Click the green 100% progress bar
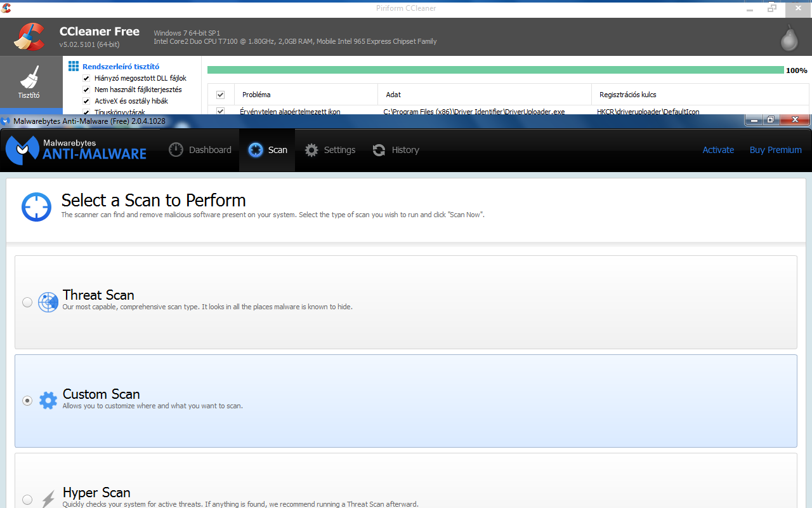The width and height of the screenshot is (812, 508). tap(495, 70)
